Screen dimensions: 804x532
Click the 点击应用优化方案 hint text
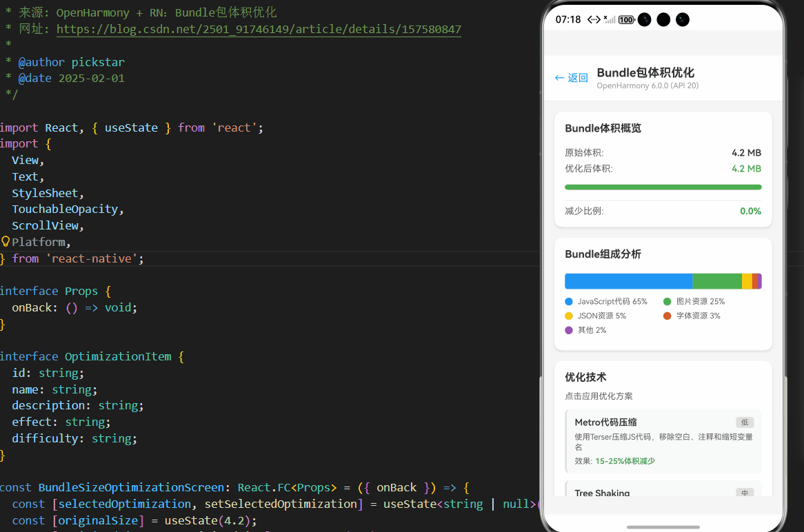(x=599, y=396)
